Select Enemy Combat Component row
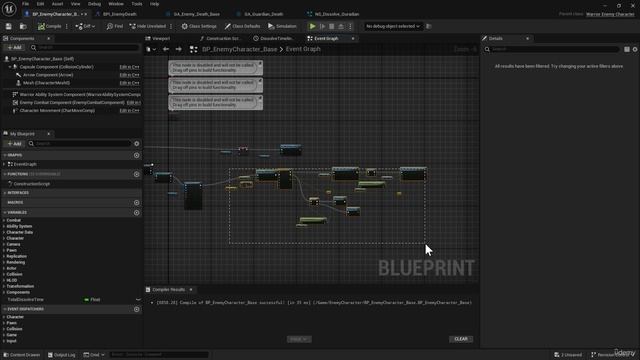This screenshot has width=640, height=360. 72,102
